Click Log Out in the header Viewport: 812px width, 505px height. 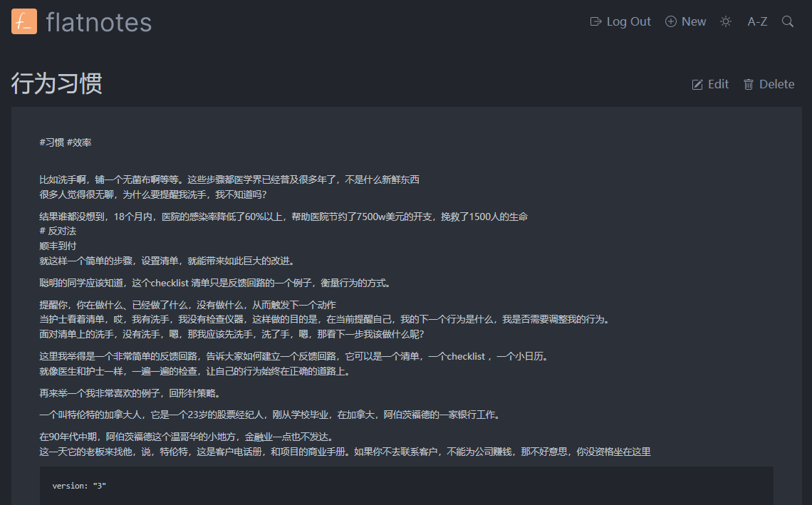pyautogui.click(x=620, y=21)
